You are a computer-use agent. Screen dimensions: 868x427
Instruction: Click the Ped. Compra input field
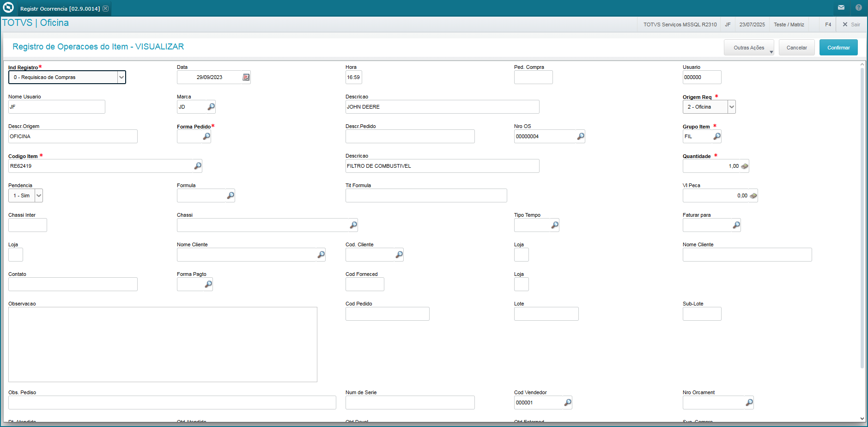534,77
